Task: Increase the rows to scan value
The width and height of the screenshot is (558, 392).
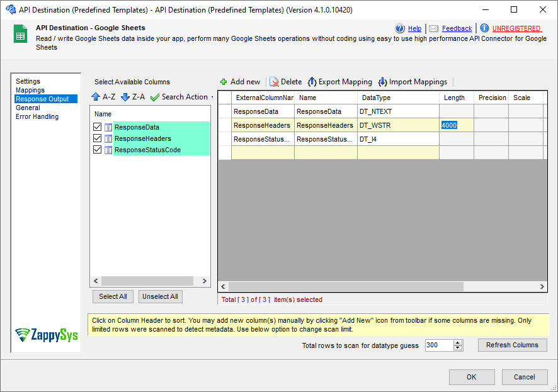Action: point(458,342)
